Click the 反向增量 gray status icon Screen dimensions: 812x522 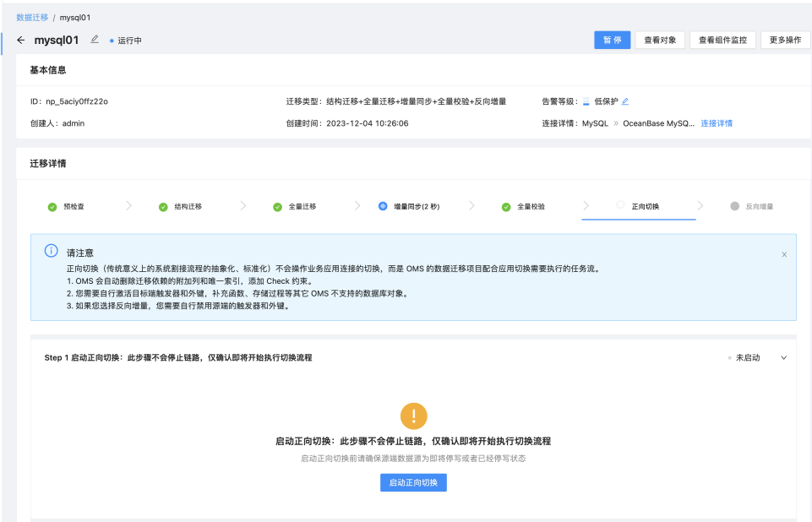tap(734, 206)
